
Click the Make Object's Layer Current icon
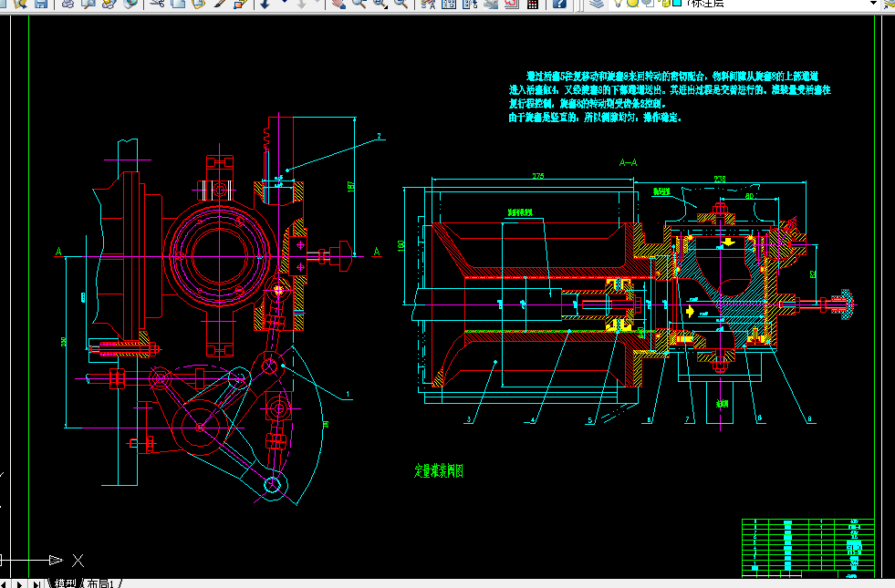(x=890, y=4)
